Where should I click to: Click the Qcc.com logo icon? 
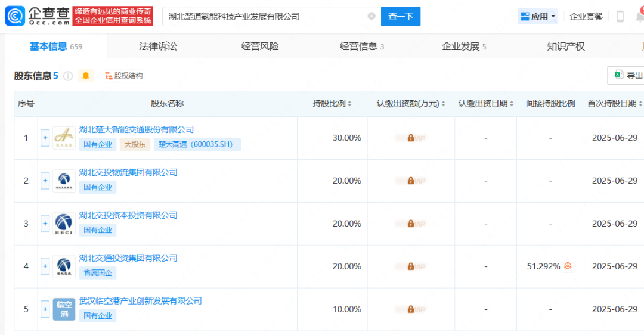pyautogui.click(x=15, y=16)
